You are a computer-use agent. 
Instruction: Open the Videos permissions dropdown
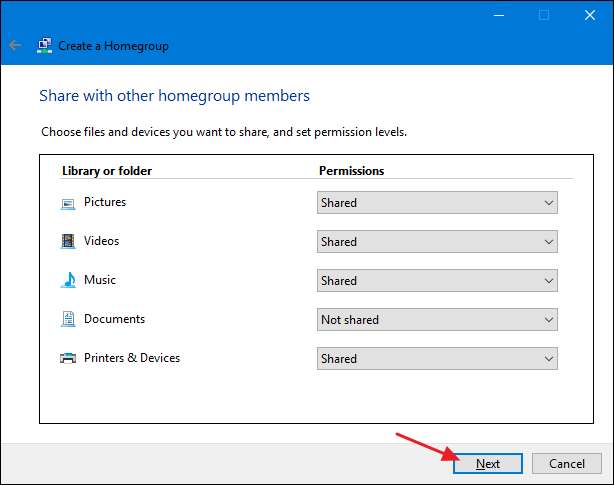[436, 242]
